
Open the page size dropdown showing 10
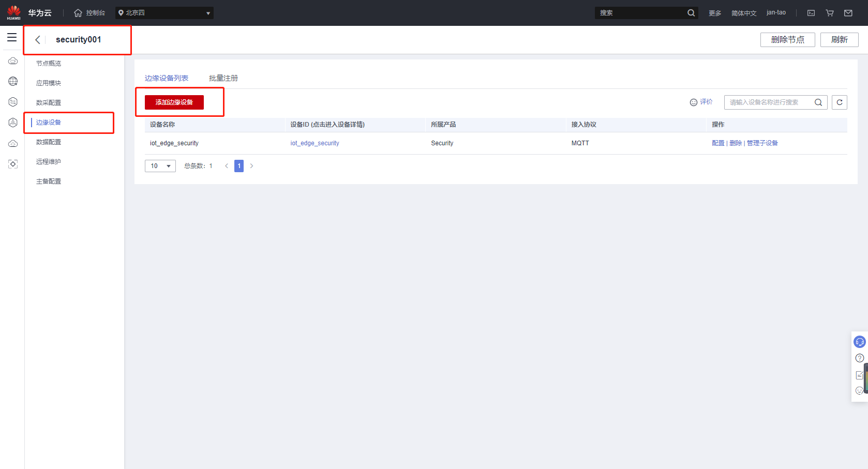click(x=160, y=166)
